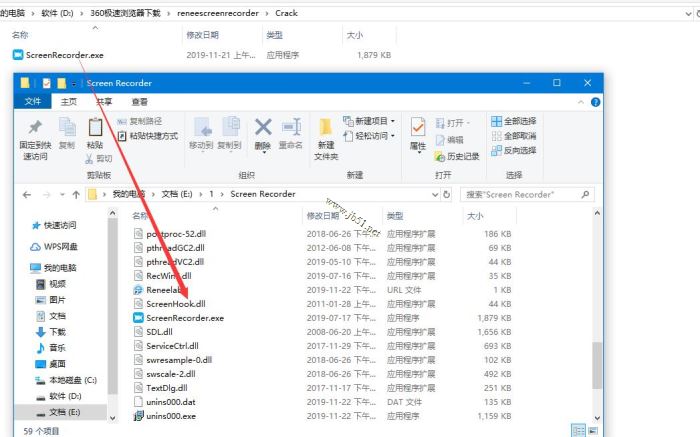The height and width of the screenshot is (437, 700).
Task: Click Copy to (复制到) icon
Action: 230,127
